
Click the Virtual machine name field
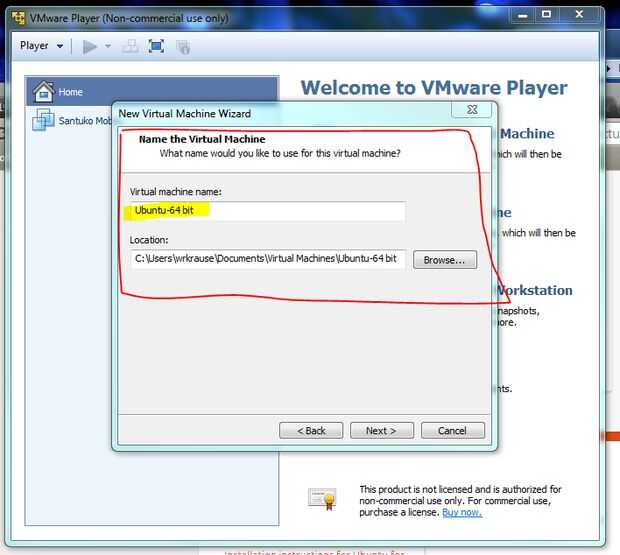pos(267,211)
